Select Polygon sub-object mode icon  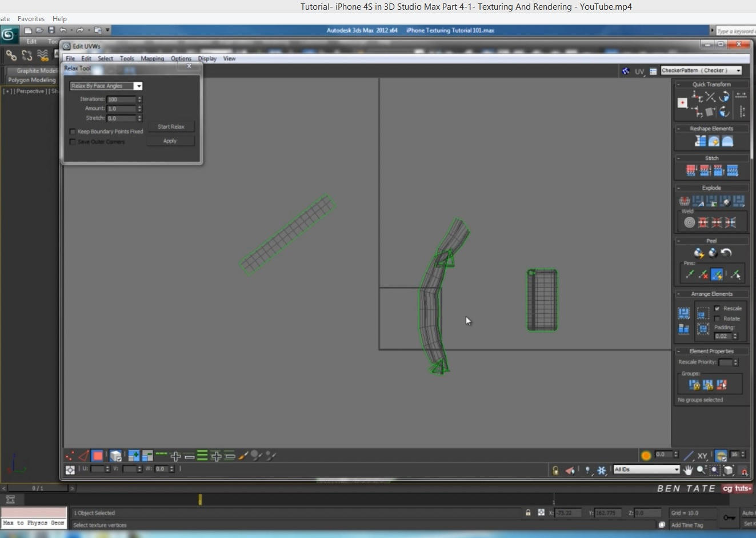pyautogui.click(x=98, y=456)
